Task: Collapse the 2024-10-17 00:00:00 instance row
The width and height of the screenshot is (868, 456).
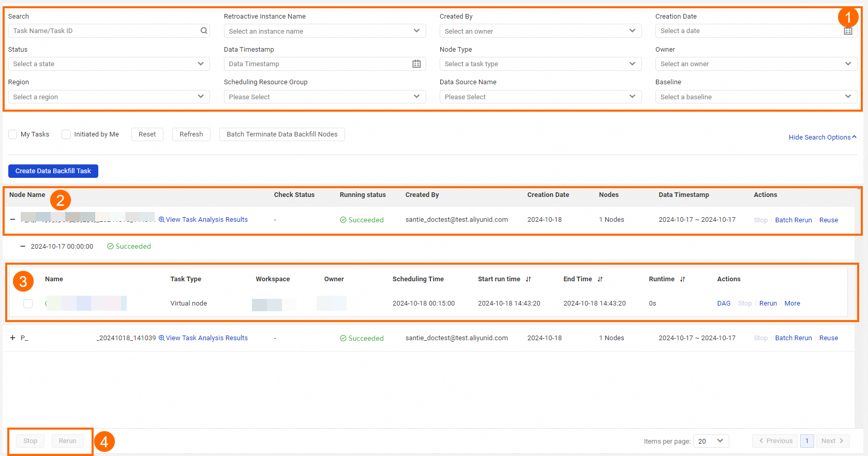Action: pyautogui.click(x=23, y=247)
